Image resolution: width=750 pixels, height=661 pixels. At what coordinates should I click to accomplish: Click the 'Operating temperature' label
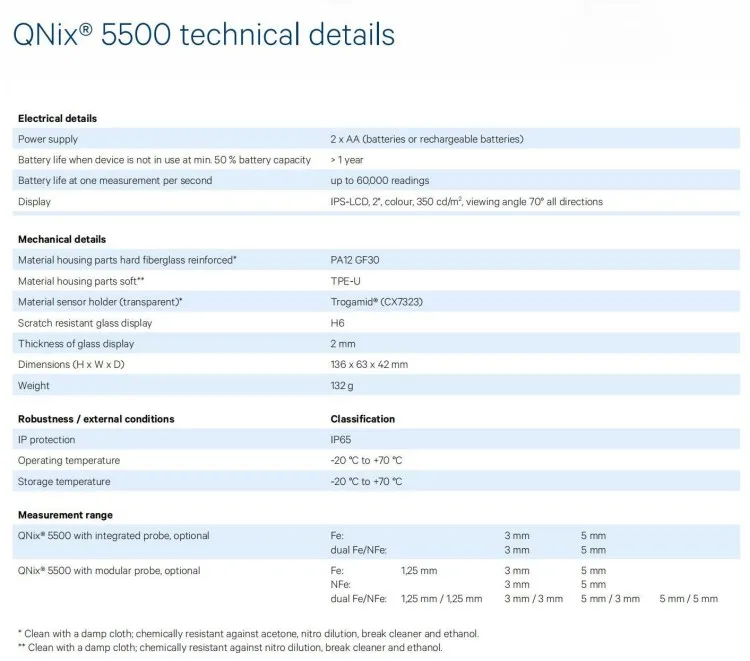click(69, 461)
